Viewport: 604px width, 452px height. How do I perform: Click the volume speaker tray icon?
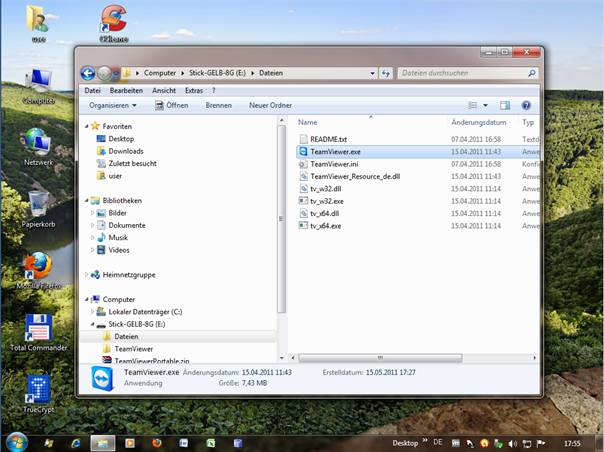pyautogui.click(x=513, y=444)
